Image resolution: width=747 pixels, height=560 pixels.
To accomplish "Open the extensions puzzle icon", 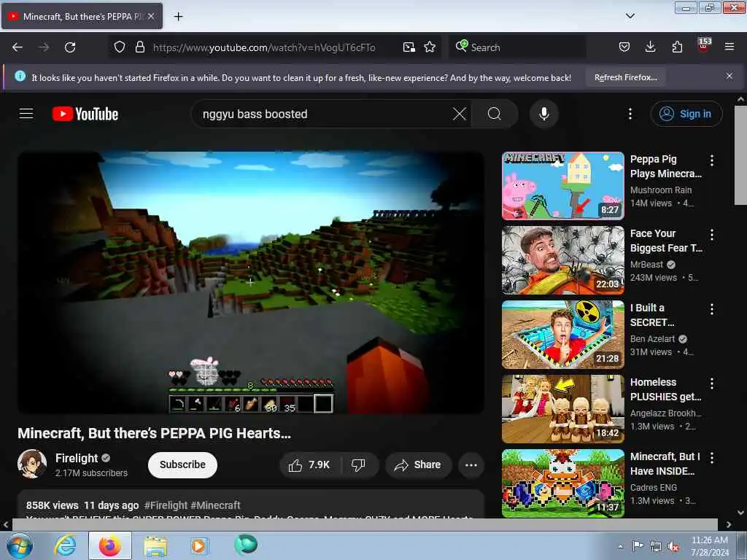I will coord(677,47).
